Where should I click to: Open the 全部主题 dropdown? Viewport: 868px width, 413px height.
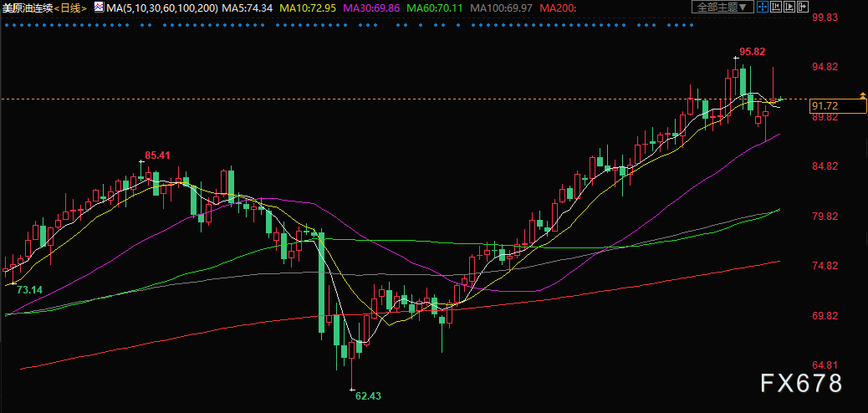(722, 7)
